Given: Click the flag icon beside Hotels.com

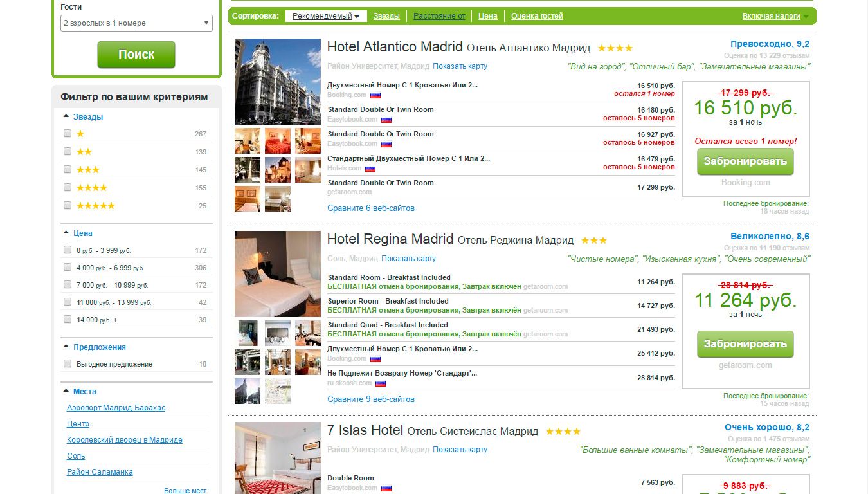Looking at the screenshot, I should 370,169.
